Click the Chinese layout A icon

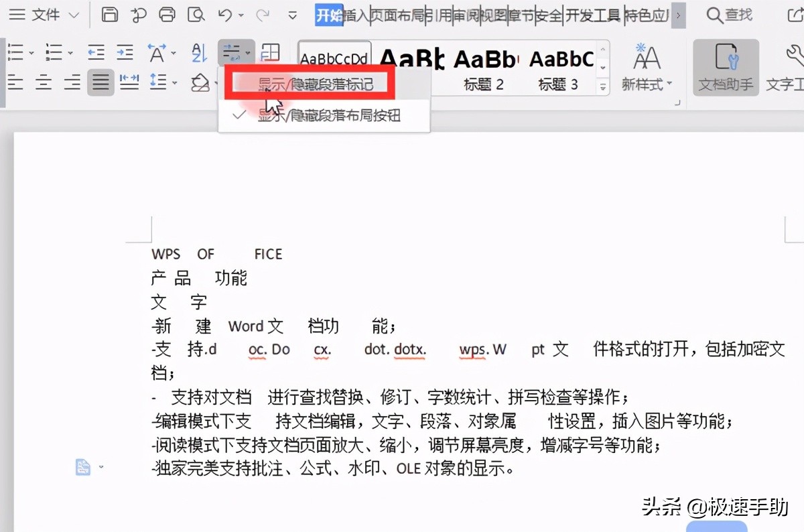point(156,52)
